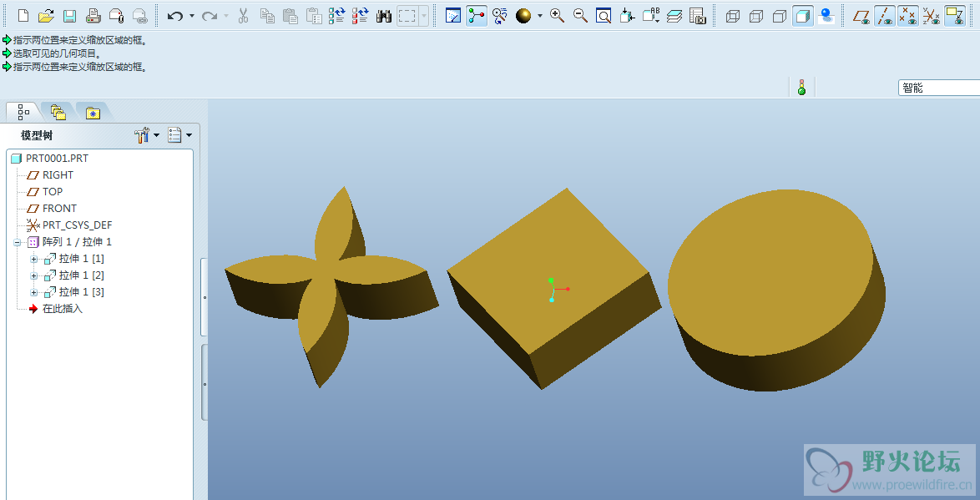The height and width of the screenshot is (500, 980).
Task: Toggle datum axes visibility
Action: 885,16
